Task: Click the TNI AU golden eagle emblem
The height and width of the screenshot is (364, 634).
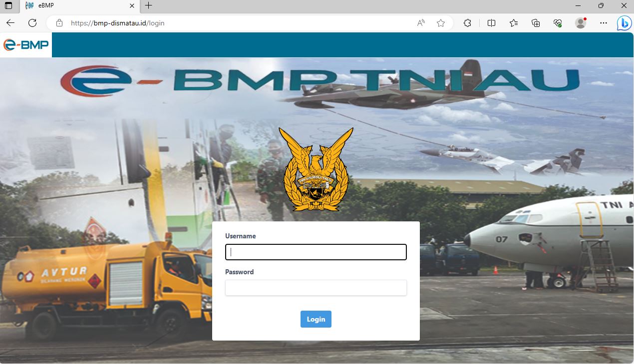Action: click(316, 169)
